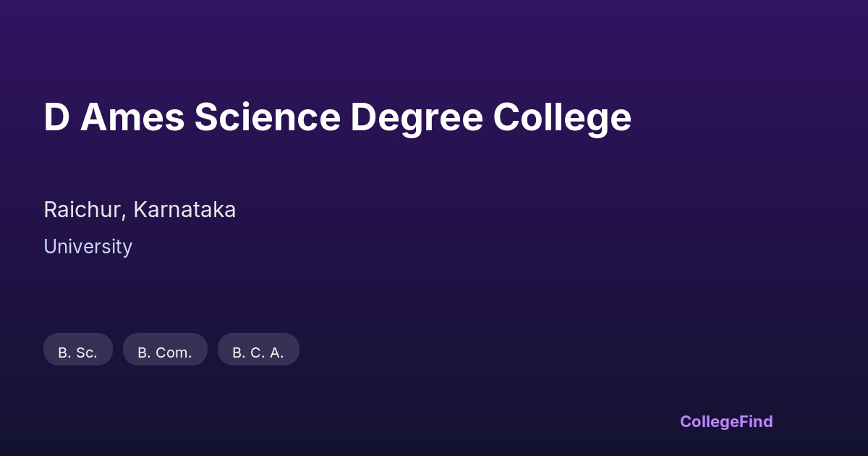Click the empty gap between the B. Sc. and B. Com. pills
Viewport: 868px width, 456px height.
118,350
